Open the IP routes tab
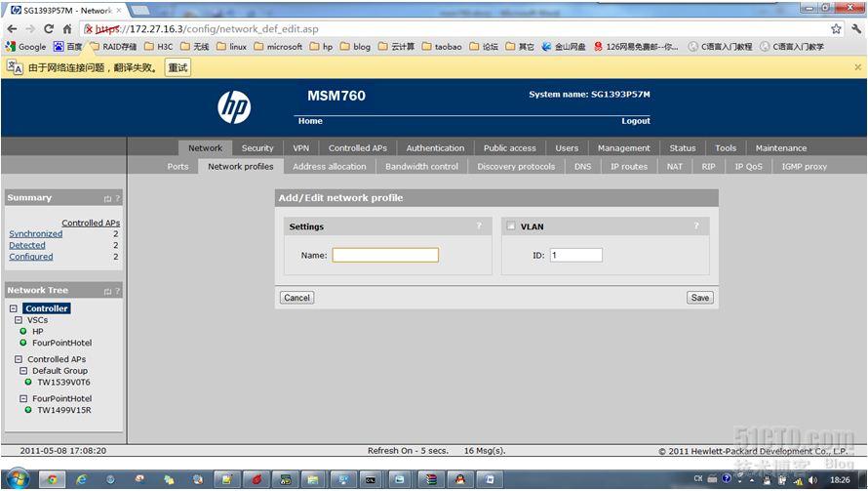The height and width of the screenshot is (491, 868). point(629,166)
